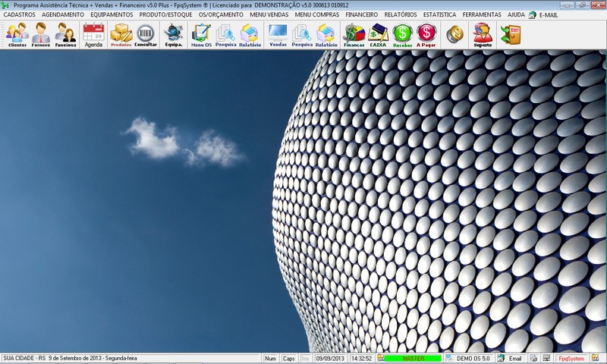The height and width of the screenshot is (364, 607).
Task: Click the 14:32:52 clock in status bar
Action: pyautogui.click(x=361, y=359)
